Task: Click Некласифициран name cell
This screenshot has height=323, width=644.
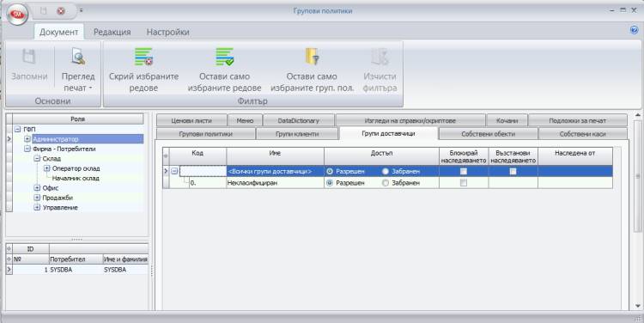Action: coord(275,183)
